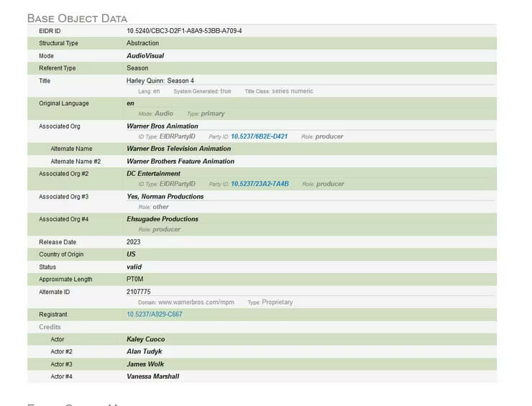Screen dimensions: 532x406
Task: Click the EIDR ID value 10.5240/CBC3-D2F1-A8A9-53BB-A709-4
Action: coord(184,31)
